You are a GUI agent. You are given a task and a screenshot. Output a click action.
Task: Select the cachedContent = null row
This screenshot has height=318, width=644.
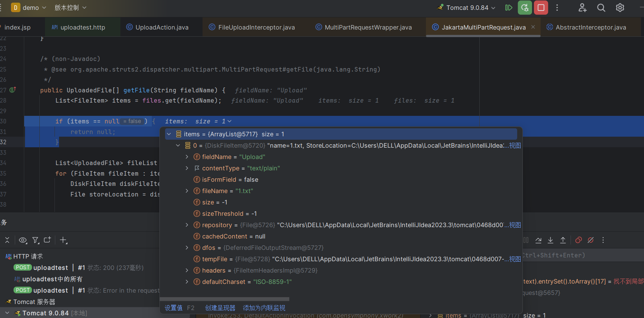click(341, 236)
